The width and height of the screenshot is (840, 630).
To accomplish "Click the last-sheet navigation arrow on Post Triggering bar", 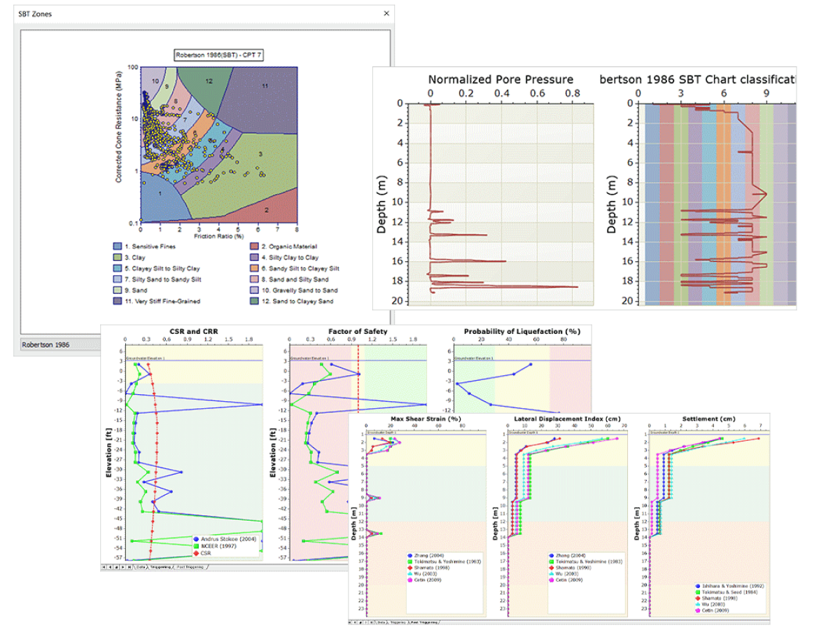I will tap(372, 622).
